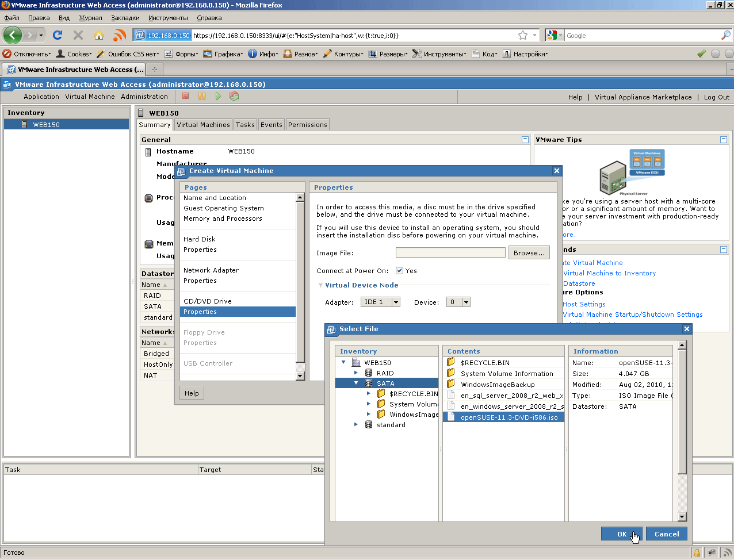Switch to the Permissions tab
Screen dimensions: 734x560
pyautogui.click(x=308, y=124)
